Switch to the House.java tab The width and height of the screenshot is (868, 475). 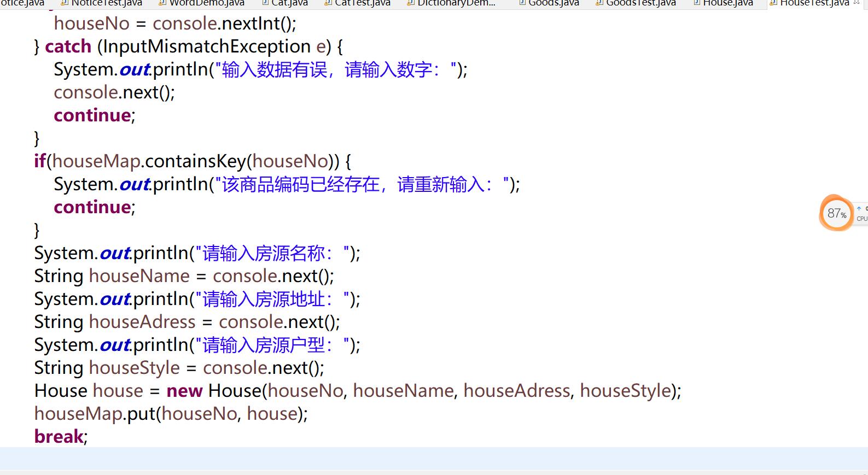pyautogui.click(x=723, y=3)
